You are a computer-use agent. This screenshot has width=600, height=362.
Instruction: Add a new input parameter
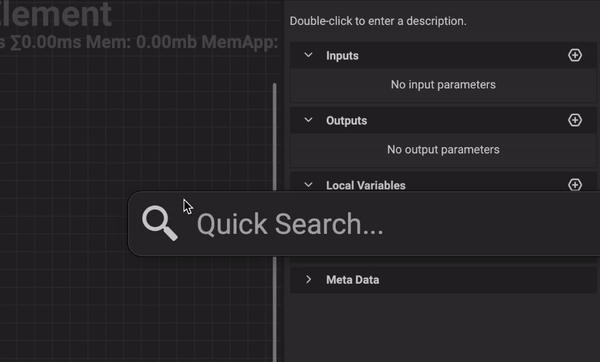575,55
